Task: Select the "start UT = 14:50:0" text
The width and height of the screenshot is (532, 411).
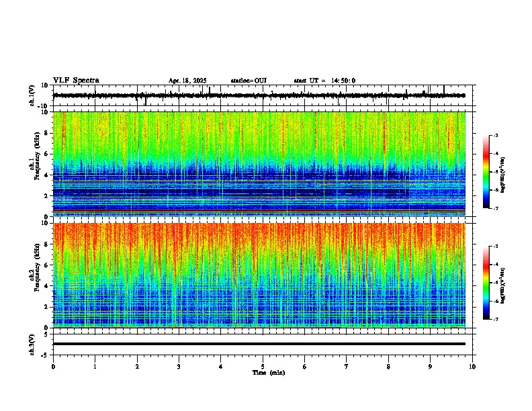Action: pyautogui.click(x=324, y=81)
